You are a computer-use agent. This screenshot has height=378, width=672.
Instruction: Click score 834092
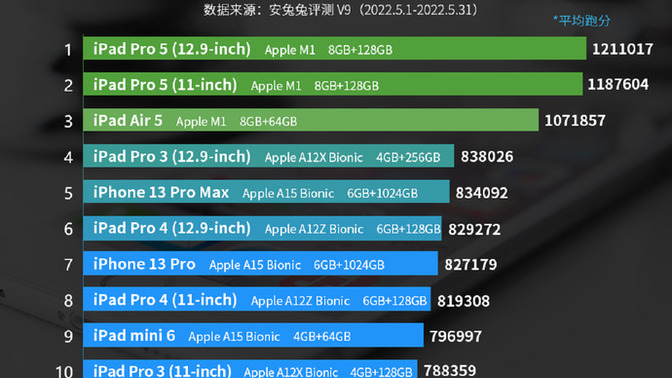click(482, 192)
